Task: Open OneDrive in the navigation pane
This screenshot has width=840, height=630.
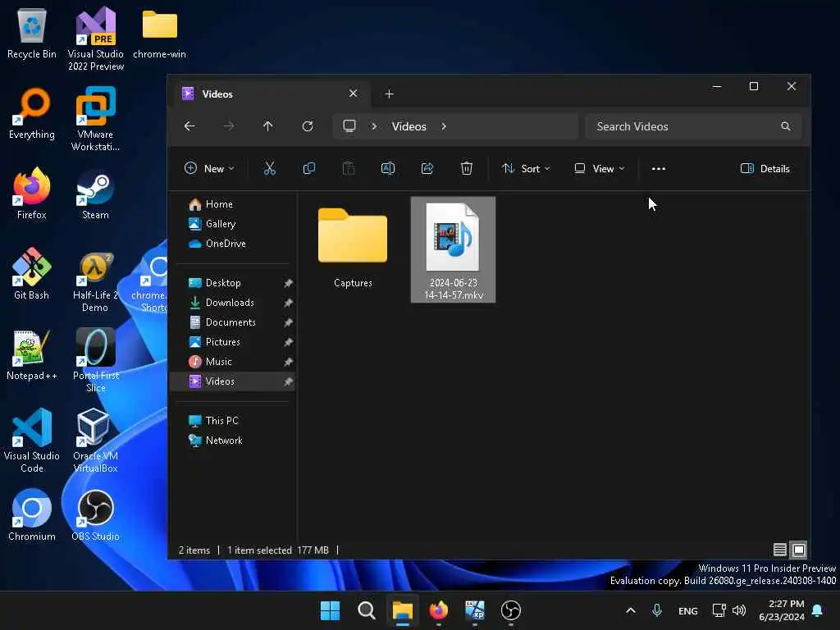Action: (x=233, y=243)
